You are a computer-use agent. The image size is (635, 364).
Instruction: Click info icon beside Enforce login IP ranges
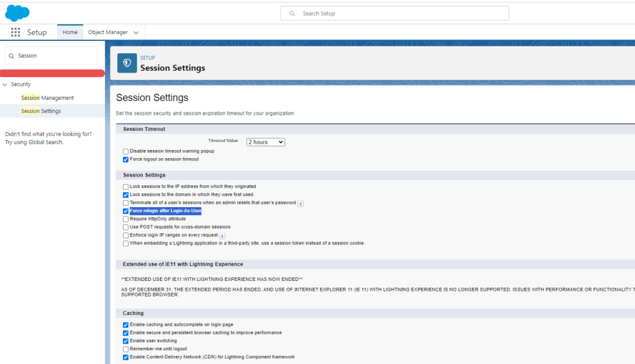[222, 236]
